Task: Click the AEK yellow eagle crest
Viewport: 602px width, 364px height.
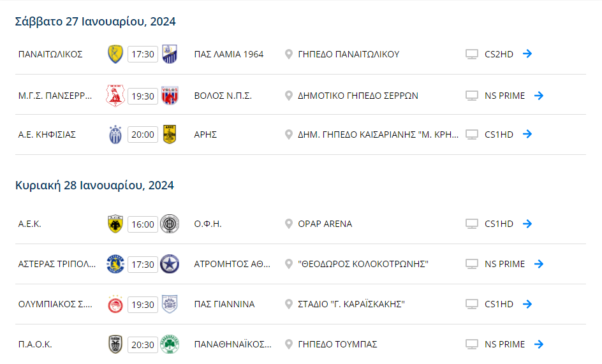Action: coord(115,224)
